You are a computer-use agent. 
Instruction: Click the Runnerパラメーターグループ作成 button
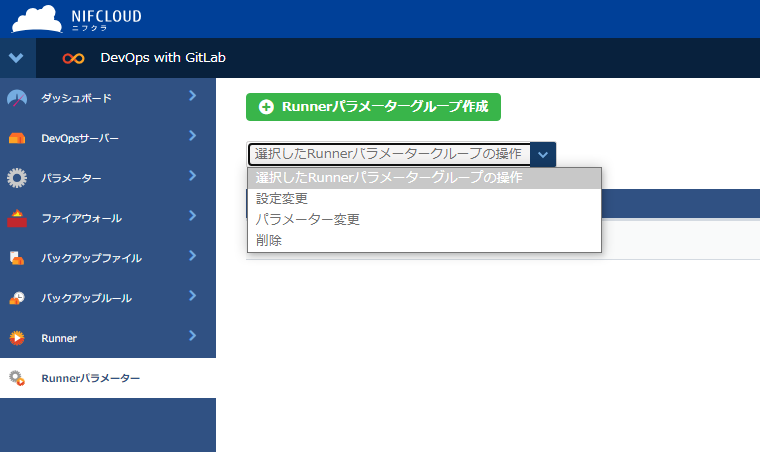point(373,107)
